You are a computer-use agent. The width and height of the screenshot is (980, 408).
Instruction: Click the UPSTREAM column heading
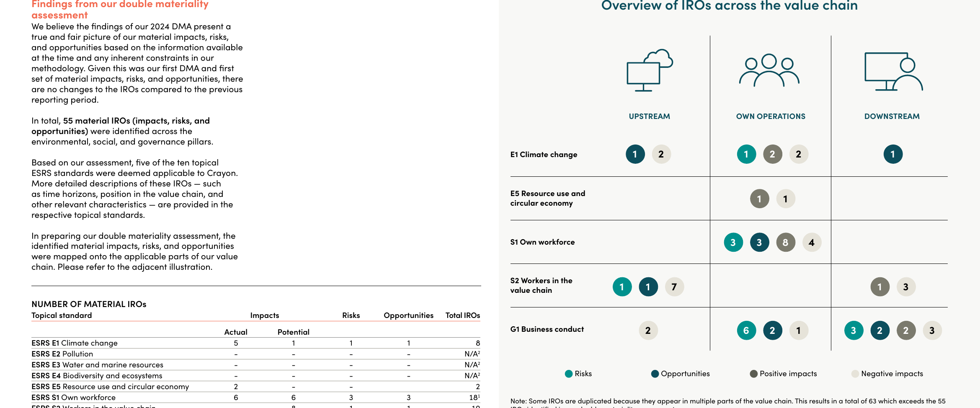[650, 116]
